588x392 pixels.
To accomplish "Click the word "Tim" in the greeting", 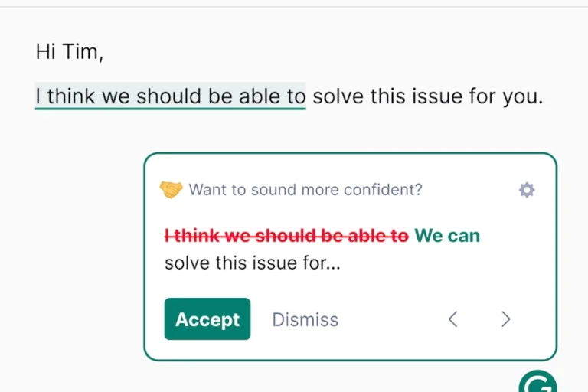I will point(80,52).
